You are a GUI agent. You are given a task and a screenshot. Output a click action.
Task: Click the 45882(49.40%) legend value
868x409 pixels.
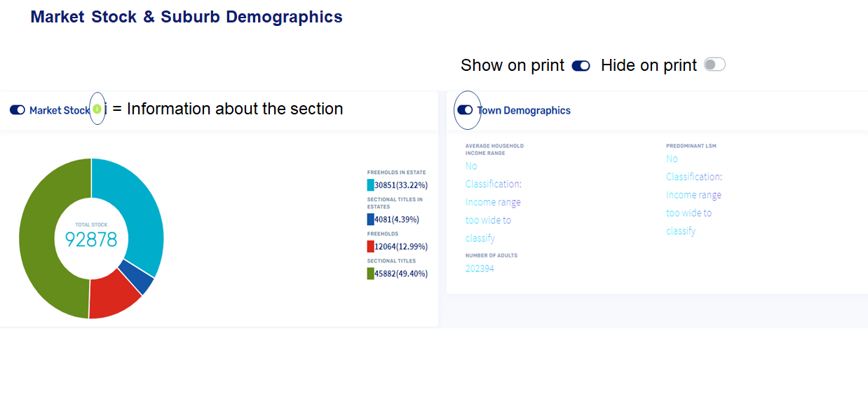[x=401, y=274]
